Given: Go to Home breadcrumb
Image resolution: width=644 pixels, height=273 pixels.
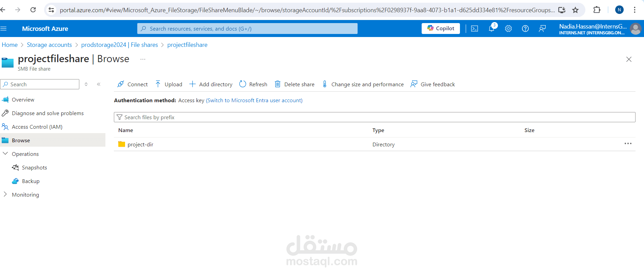Looking at the screenshot, I should click(x=10, y=45).
